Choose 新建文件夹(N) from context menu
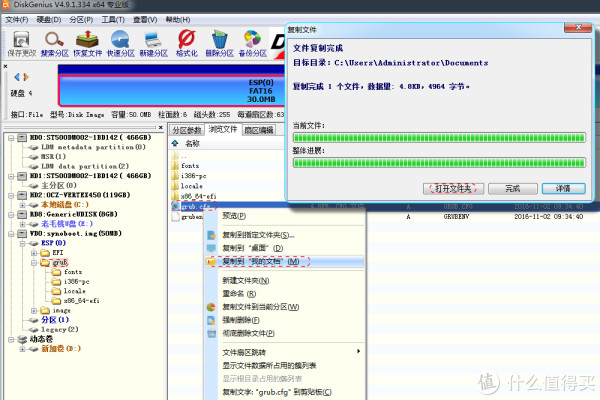The image size is (600, 400). point(285,281)
